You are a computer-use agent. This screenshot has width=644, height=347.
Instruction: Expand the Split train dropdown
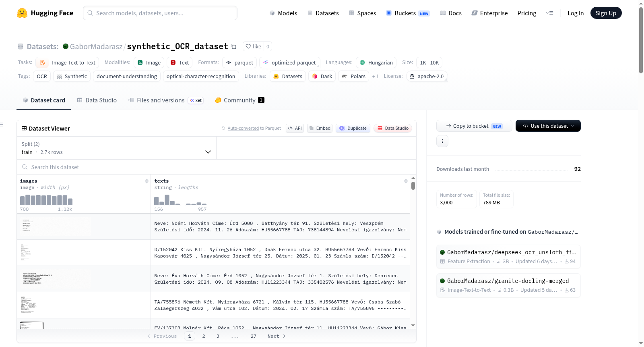(116, 148)
